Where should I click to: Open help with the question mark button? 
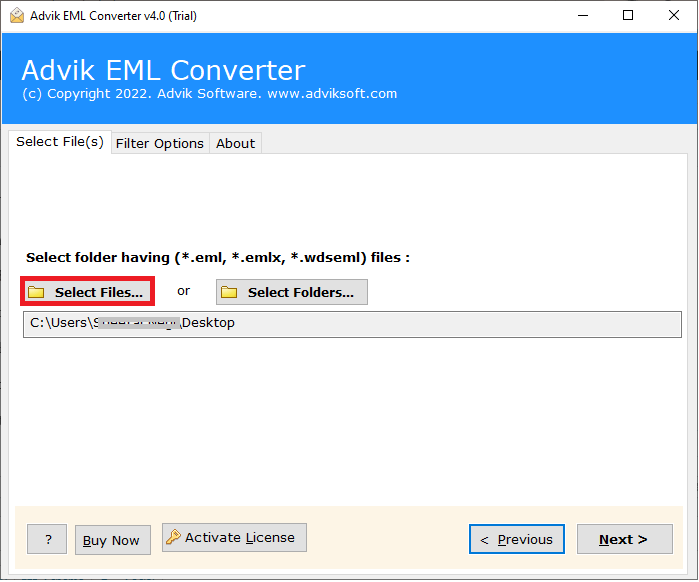pyautogui.click(x=47, y=540)
